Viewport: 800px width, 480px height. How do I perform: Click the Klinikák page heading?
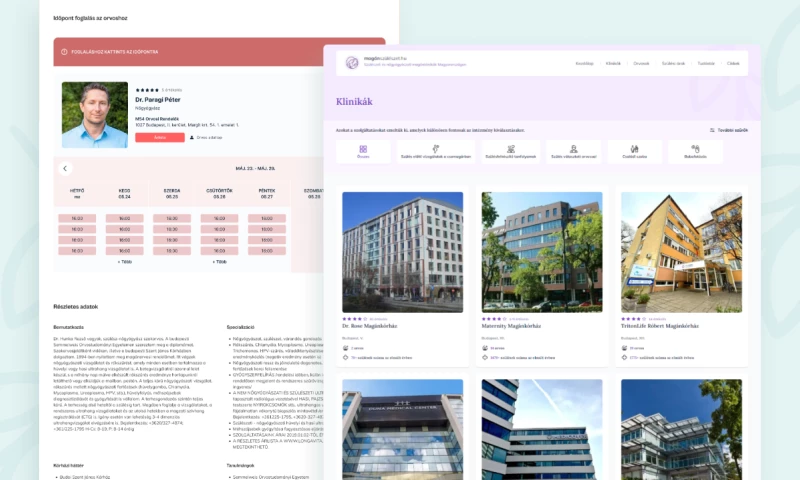click(354, 102)
